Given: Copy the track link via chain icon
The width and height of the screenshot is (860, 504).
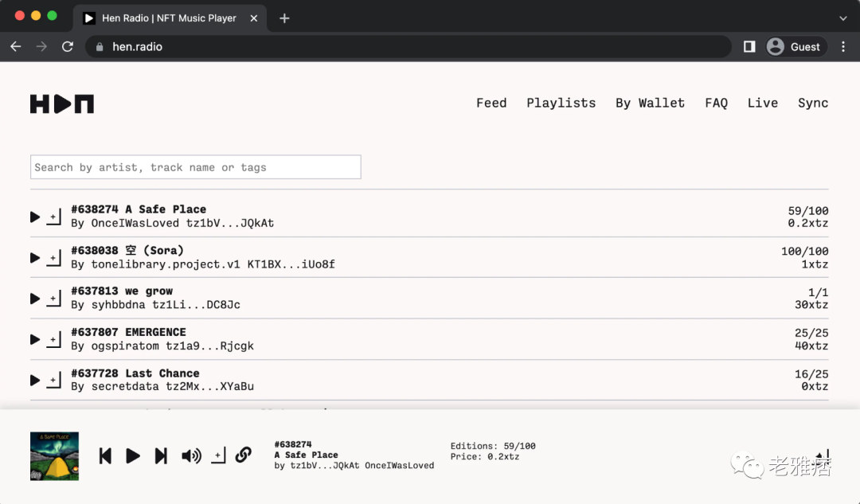Looking at the screenshot, I should point(244,455).
